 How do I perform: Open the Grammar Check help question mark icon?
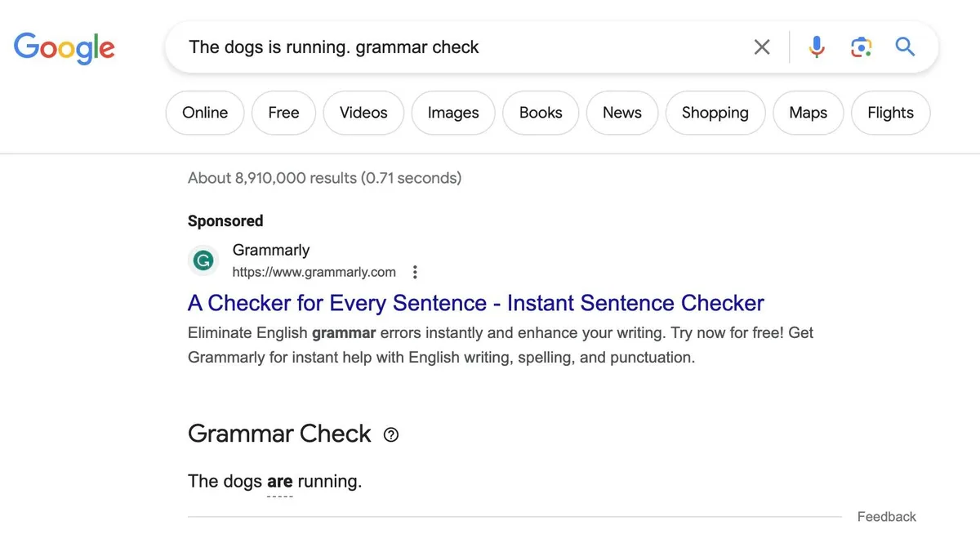390,434
